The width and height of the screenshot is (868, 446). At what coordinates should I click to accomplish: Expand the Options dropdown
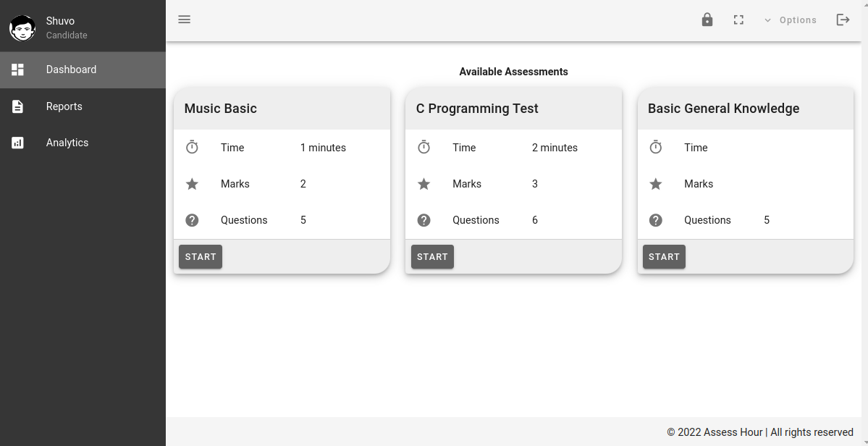[791, 20]
